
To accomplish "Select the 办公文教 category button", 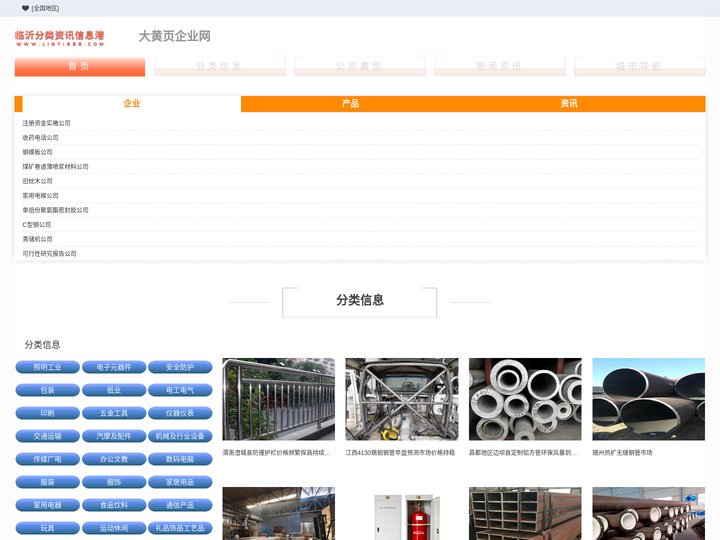I will 114,459.
